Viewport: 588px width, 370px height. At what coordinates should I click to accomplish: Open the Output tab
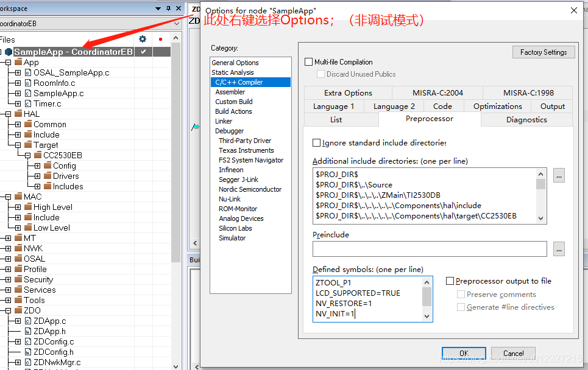point(553,106)
